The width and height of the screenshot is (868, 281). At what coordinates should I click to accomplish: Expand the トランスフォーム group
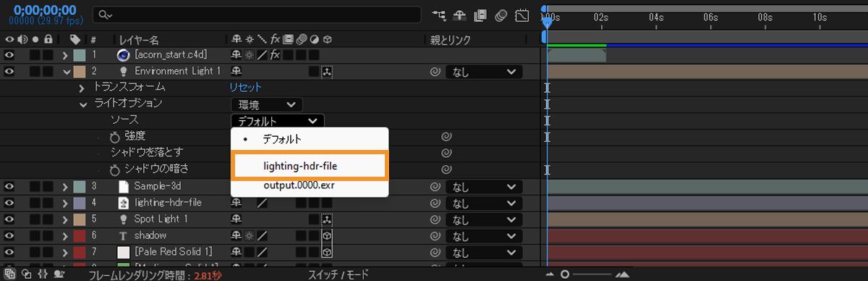pos(82,88)
